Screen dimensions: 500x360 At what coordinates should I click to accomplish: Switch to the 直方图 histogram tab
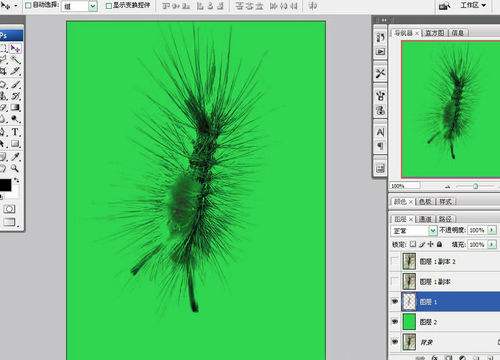435,33
